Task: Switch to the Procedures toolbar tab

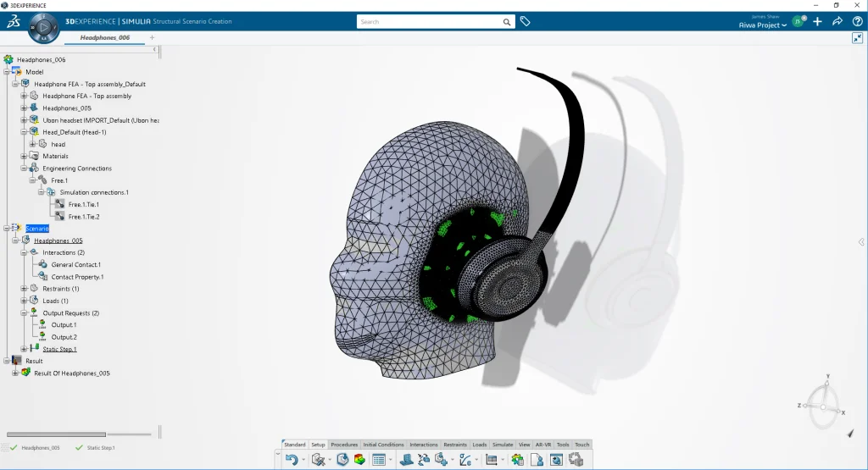Action: pyautogui.click(x=344, y=445)
